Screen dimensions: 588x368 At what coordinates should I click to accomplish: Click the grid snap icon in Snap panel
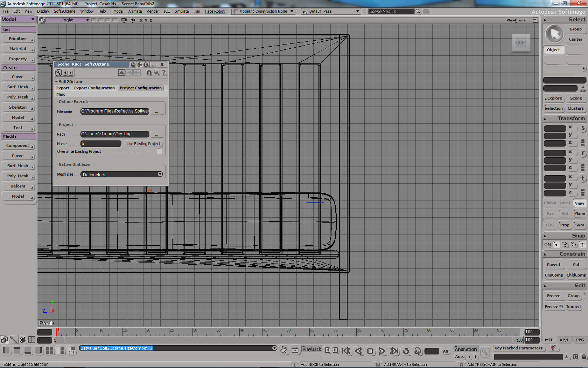pyautogui.click(x=582, y=245)
